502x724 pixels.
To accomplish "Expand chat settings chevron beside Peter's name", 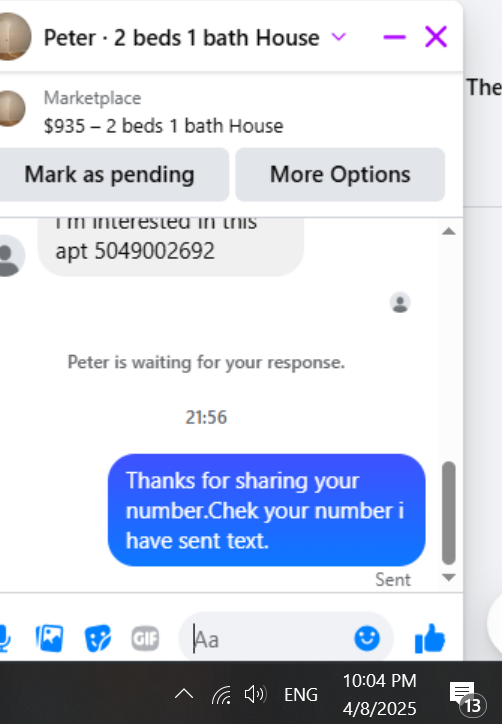I will tap(339, 37).
